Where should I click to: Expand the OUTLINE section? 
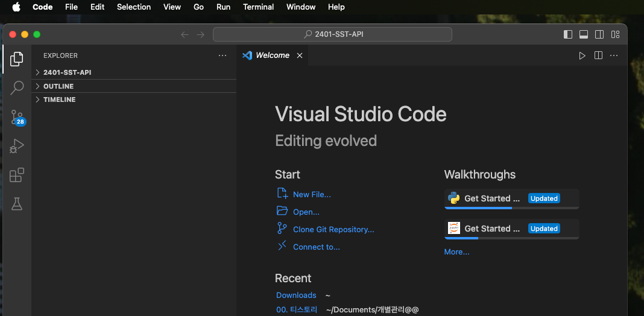[x=134, y=86]
